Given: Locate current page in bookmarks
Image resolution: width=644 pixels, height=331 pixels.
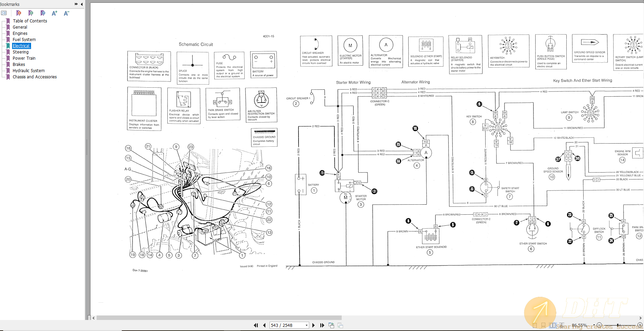Looking at the screenshot, I should tap(43, 13).
